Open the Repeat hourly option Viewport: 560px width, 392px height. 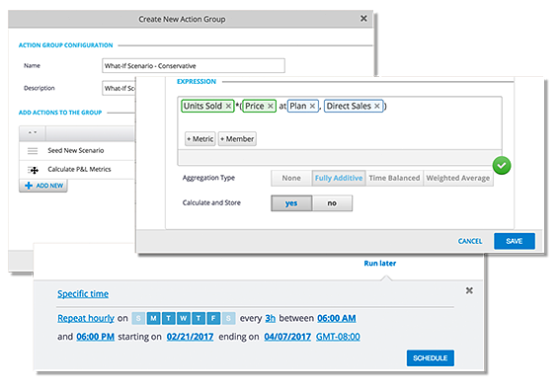tap(86, 318)
